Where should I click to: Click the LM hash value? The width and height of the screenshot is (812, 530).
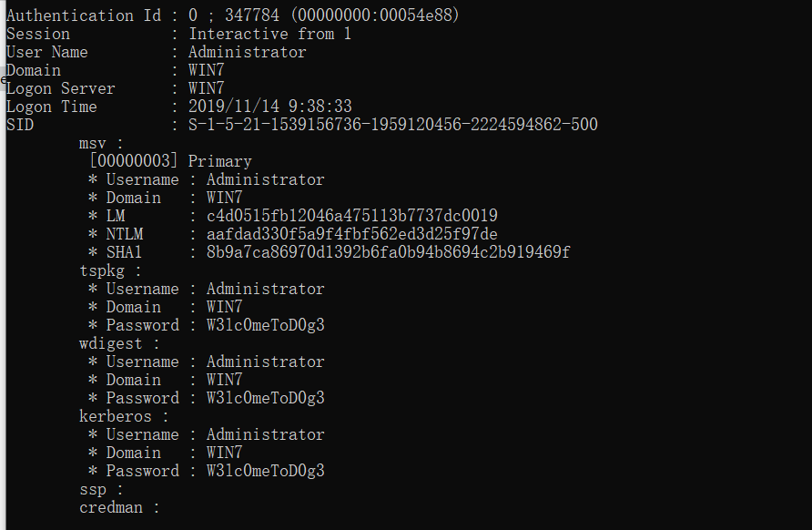[351, 216]
